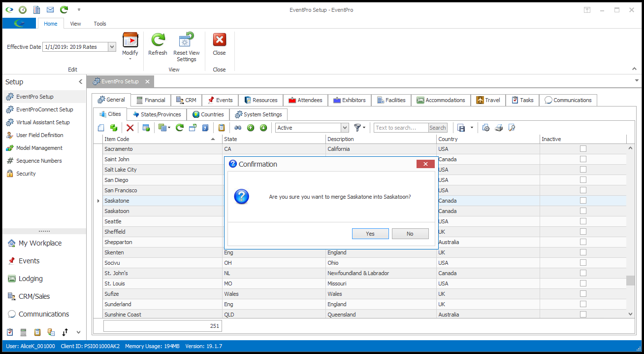Image resolution: width=644 pixels, height=354 pixels.
Task: Click the document icon in the quick access toolbar
Action: (x=36, y=9)
